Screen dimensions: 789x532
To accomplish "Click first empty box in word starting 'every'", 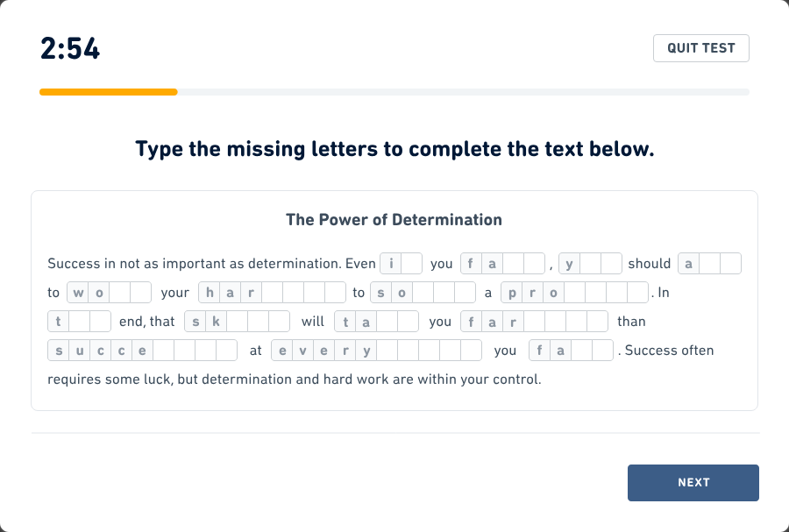I will click(x=387, y=351).
